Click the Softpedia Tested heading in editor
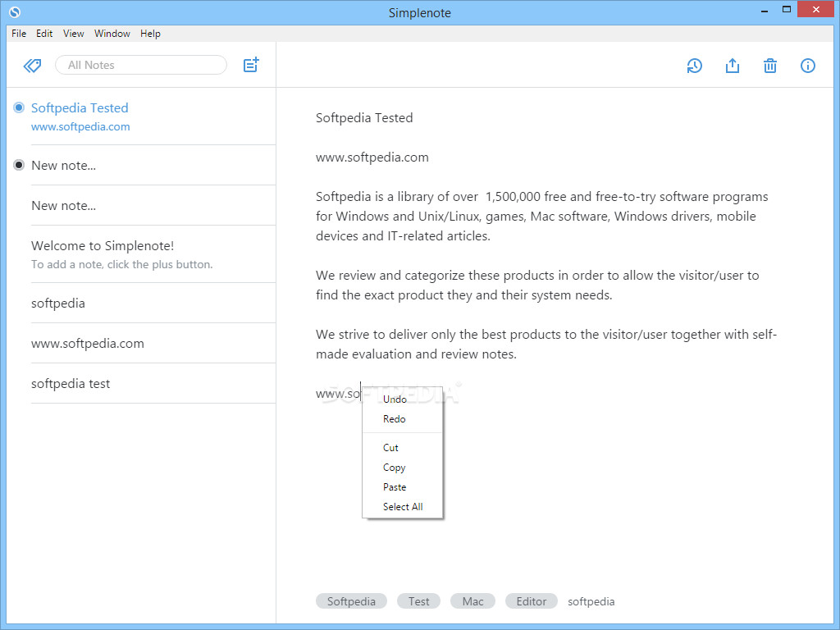The image size is (840, 630). coord(364,118)
